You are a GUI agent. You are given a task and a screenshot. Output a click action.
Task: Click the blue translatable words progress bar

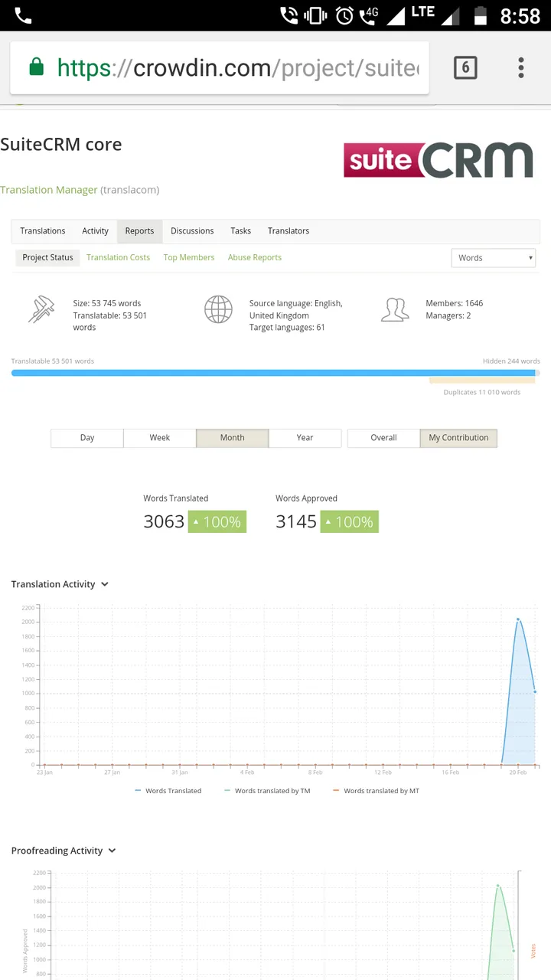click(x=273, y=373)
